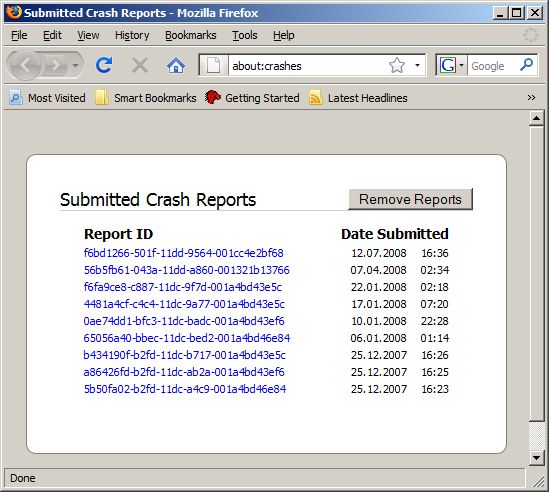Open report f6bd1266-501f-11dd-9564-001cc4e2bf68

tap(183, 253)
